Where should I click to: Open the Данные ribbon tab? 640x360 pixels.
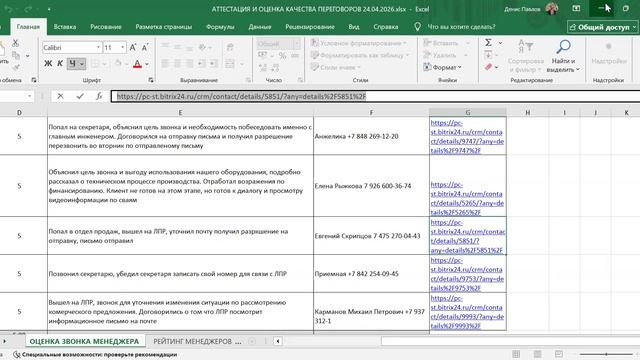tap(260, 27)
